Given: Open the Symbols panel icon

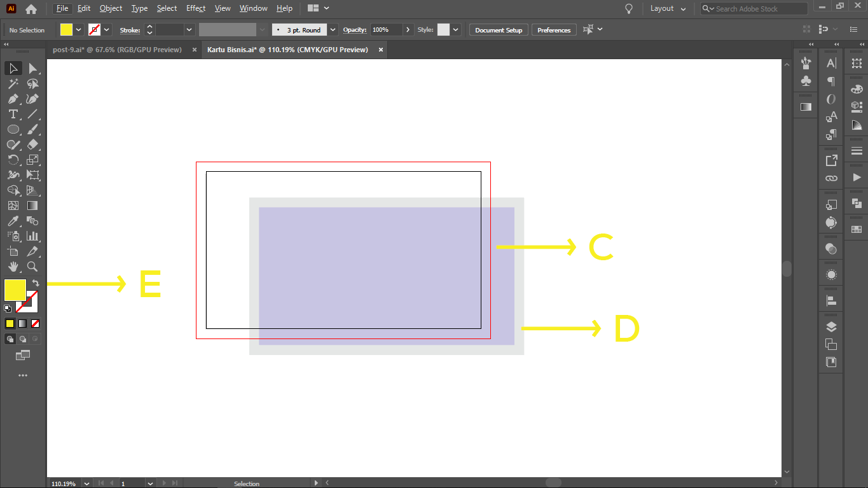Looking at the screenshot, I should pos(806,81).
